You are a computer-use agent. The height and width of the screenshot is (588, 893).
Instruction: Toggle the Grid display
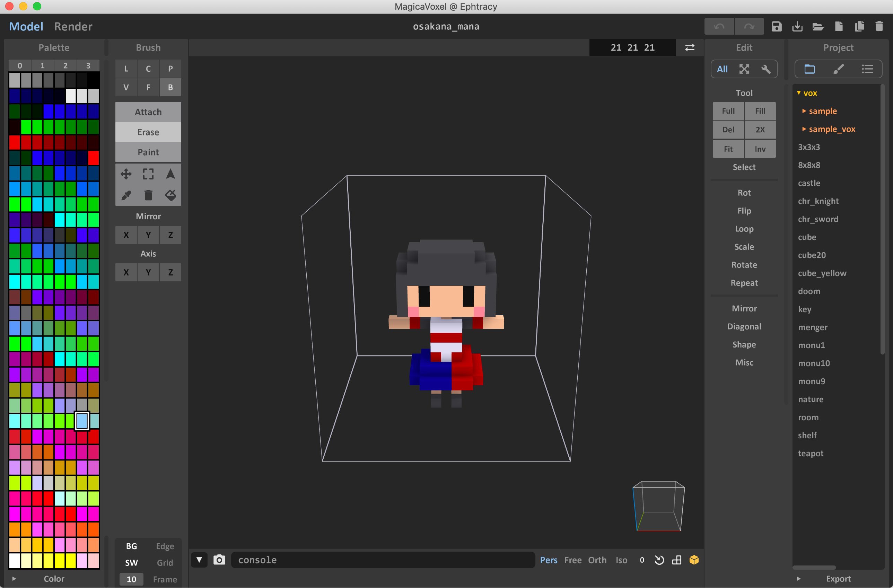pos(165,562)
